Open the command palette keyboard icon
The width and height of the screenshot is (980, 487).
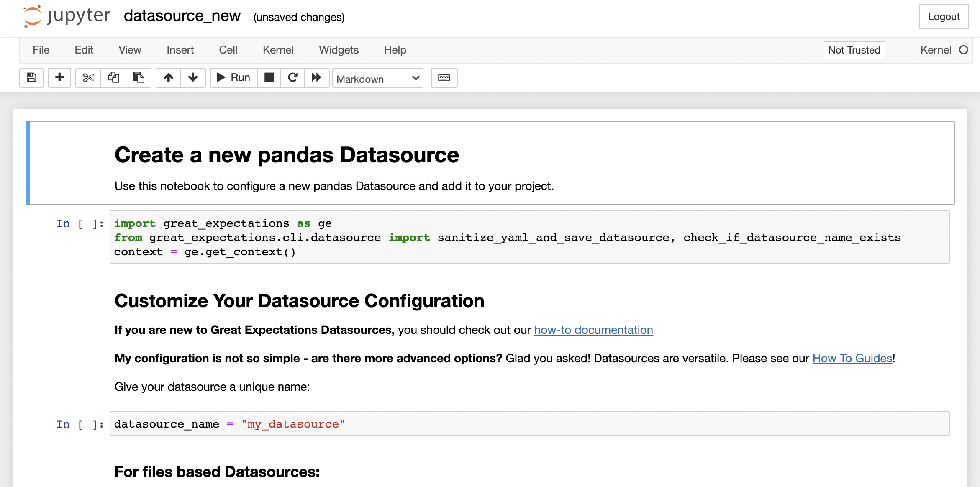(x=444, y=78)
